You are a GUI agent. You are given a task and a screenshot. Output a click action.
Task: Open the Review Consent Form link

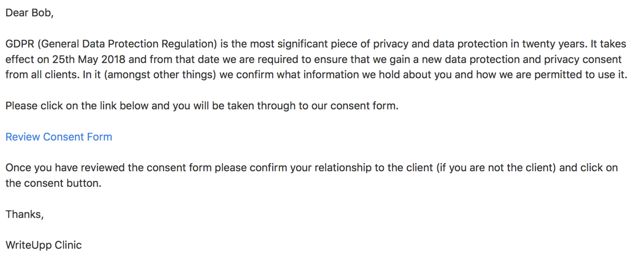(59, 137)
